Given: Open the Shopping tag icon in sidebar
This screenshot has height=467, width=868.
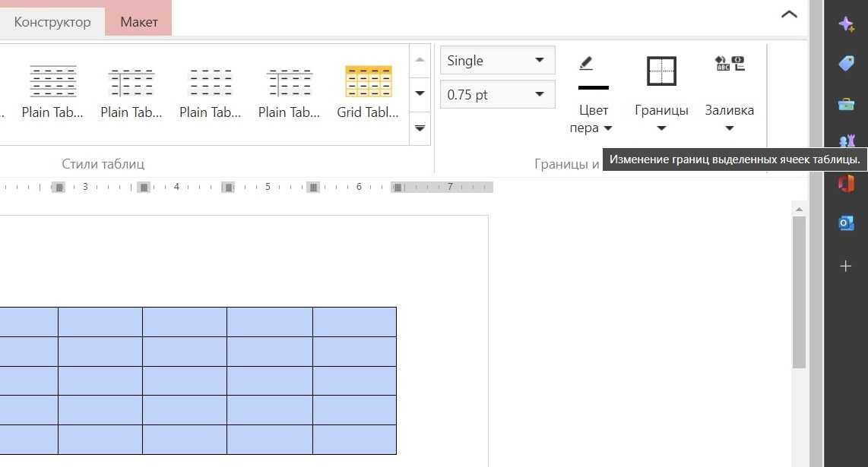Looking at the screenshot, I should click(x=846, y=64).
